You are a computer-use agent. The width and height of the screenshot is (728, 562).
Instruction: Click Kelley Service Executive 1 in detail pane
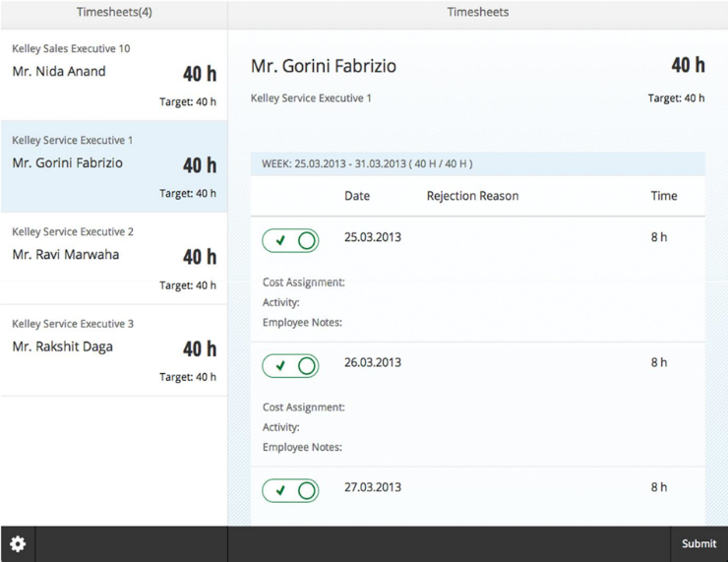pyautogui.click(x=311, y=98)
